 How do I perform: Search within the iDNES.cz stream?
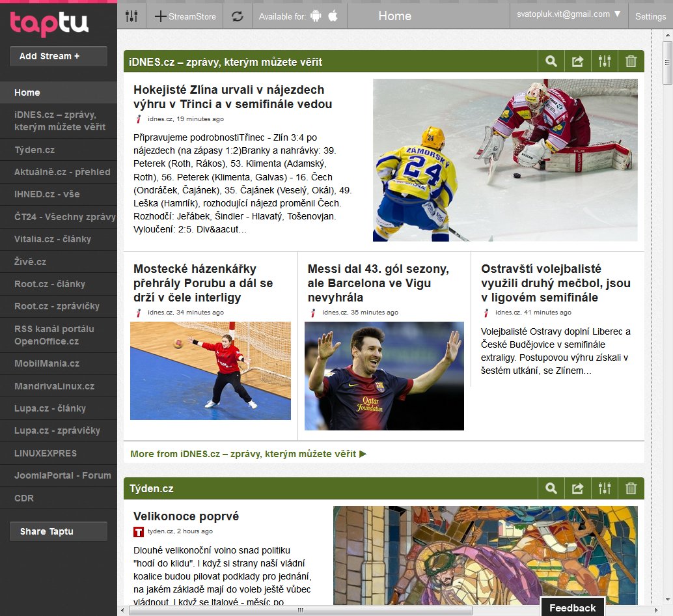(x=551, y=62)
